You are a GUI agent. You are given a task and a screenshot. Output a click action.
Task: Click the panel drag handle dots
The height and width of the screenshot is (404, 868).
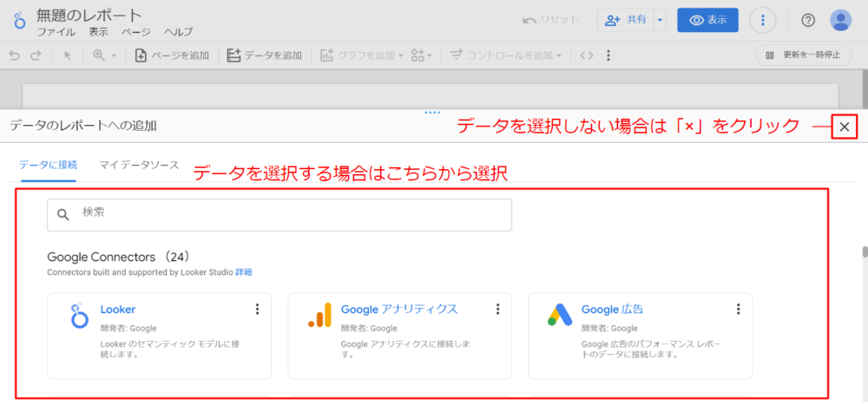click(432, 112)
